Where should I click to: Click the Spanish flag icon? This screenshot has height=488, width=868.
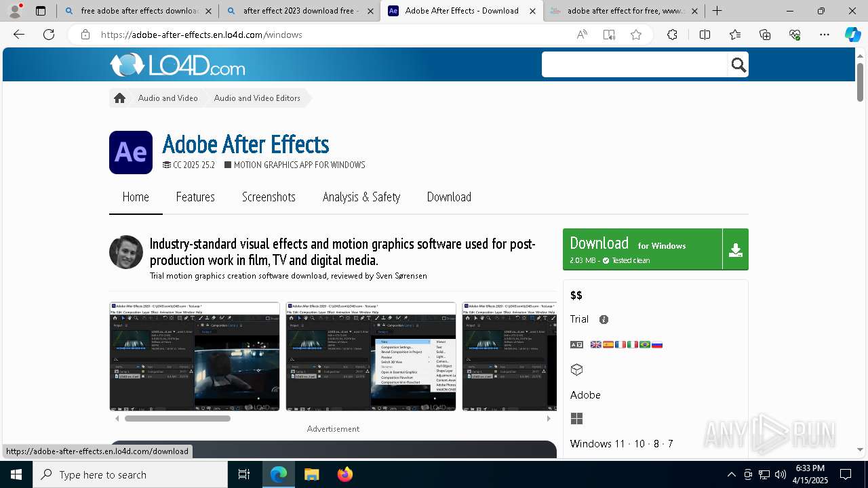click(x=608, y=344)
